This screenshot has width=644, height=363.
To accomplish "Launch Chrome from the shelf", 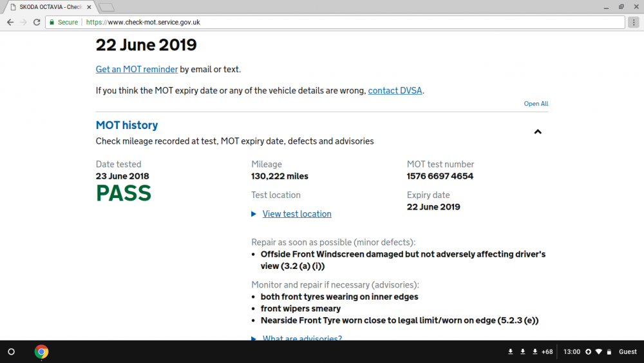I will (x=41, y=352).
